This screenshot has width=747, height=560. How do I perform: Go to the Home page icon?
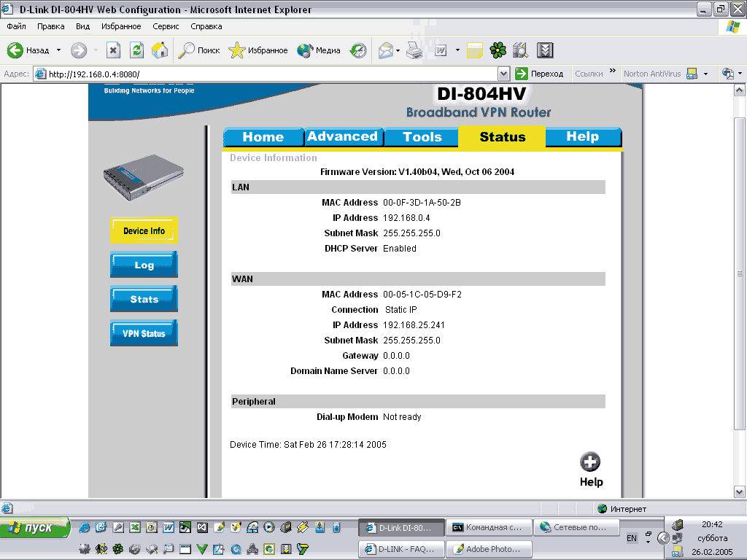pos(160,50)
